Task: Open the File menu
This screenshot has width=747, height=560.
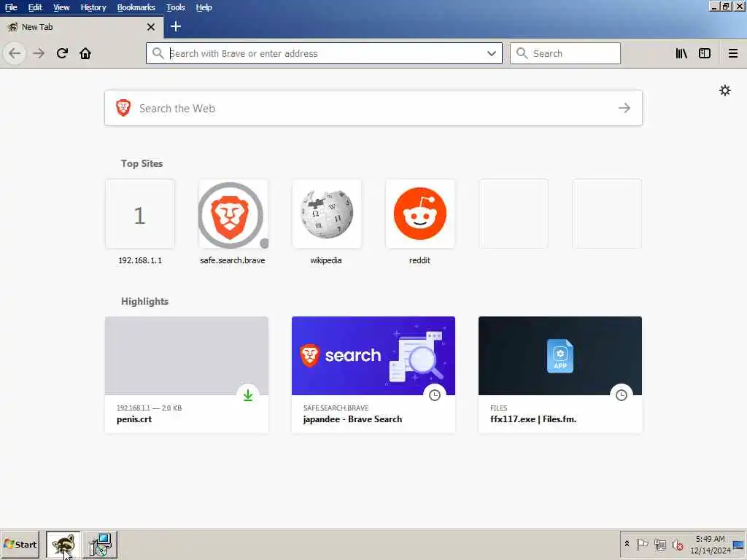Action: pyautogui.click(x=11, y=7)
